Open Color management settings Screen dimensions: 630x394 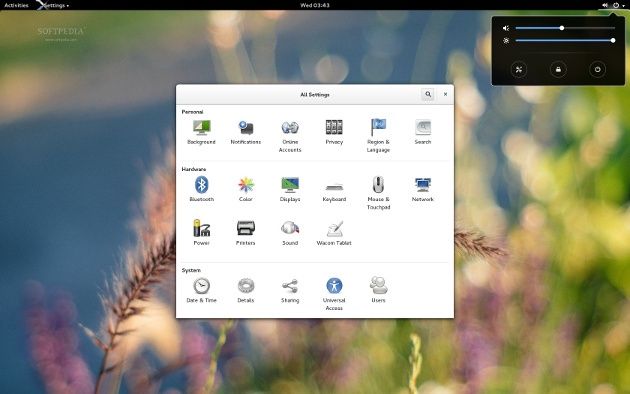coord(245,189)
